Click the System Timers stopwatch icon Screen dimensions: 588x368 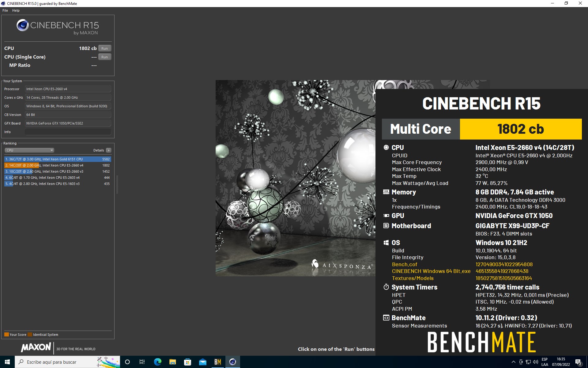pos(386,287)
